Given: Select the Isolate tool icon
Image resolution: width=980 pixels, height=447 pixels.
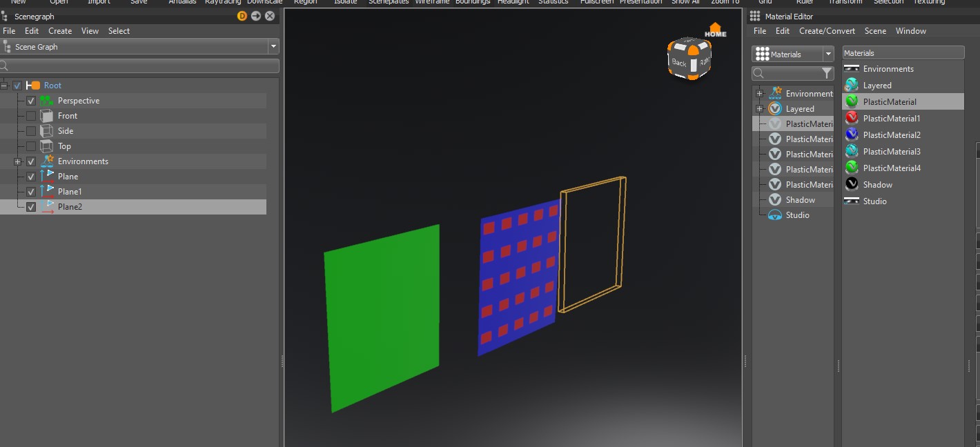Looking at the screenshot, I should click(x=345, y=2).
